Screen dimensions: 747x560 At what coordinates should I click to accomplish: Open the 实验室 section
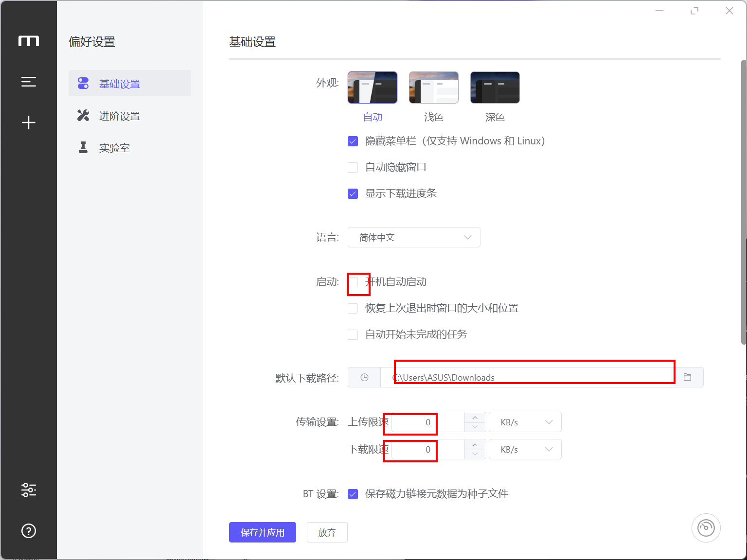click(130, 148)
